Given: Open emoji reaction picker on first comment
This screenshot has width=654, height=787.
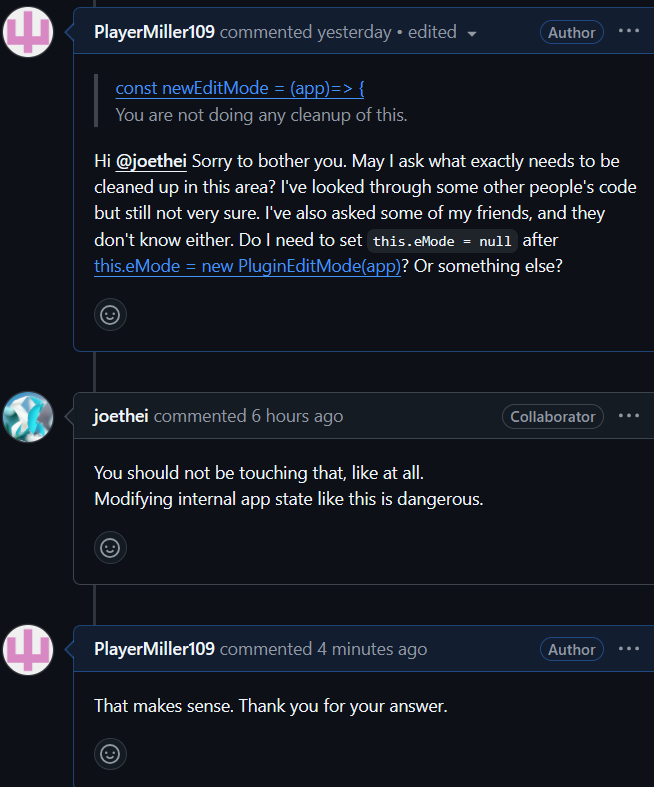Looking at the screenshot, I should (110, 315).
